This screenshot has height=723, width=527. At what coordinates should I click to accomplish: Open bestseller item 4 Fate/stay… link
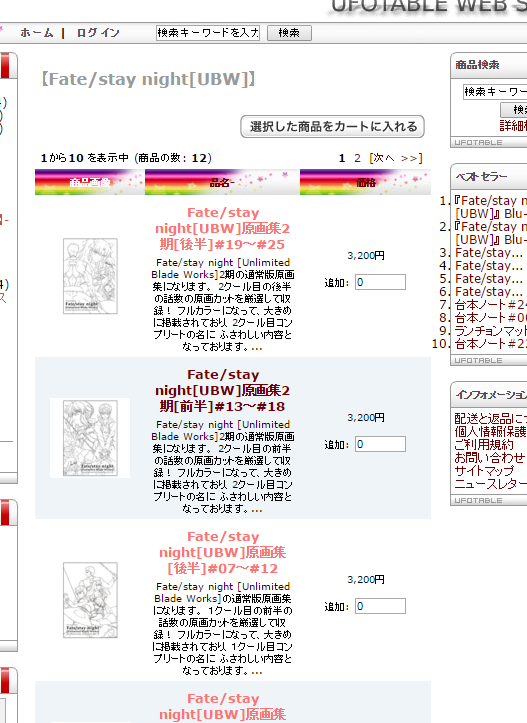pyautogui.click(x=489, y=266)
